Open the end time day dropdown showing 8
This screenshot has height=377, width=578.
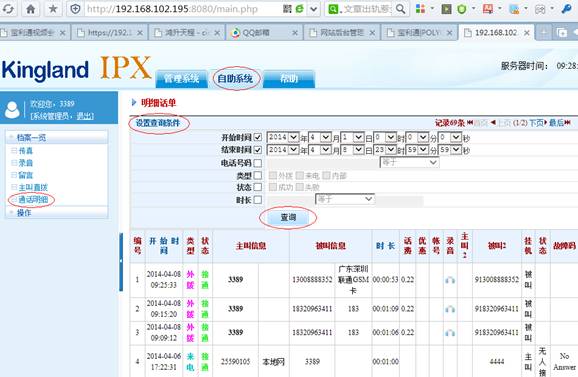tap(352, 150)
